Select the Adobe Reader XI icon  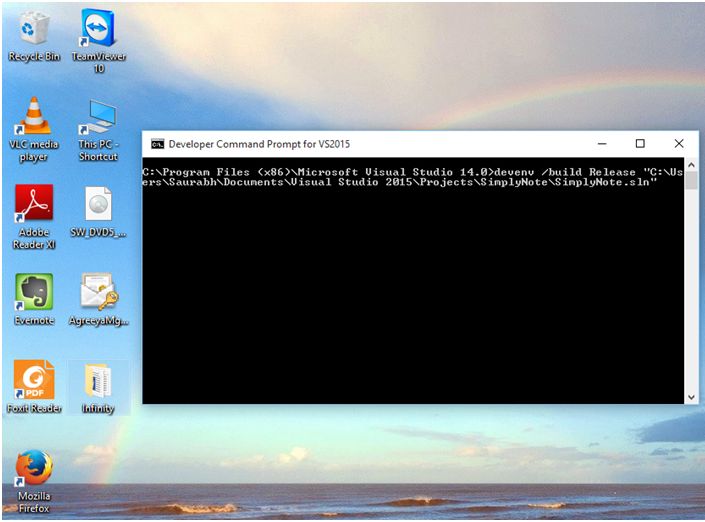pyautogui.click(x=34, y=217)
